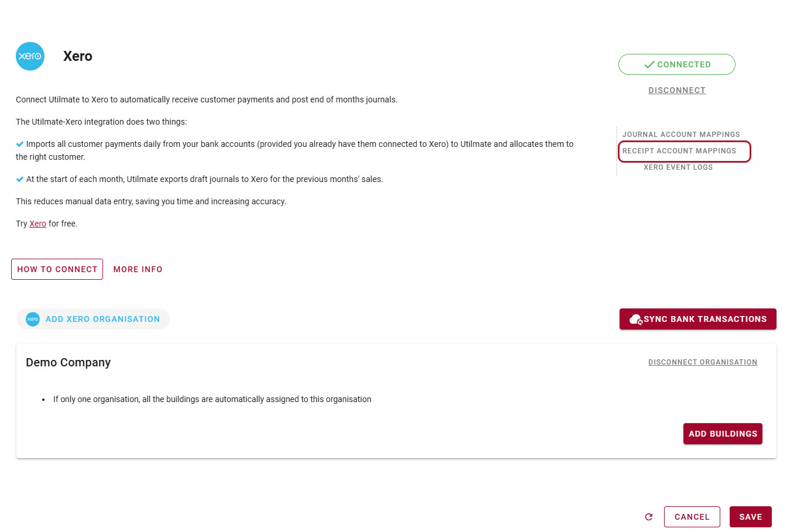Open the How to Connect guide
The width and height of the screenshot is (797, 532).
click(x=57, y=269)
